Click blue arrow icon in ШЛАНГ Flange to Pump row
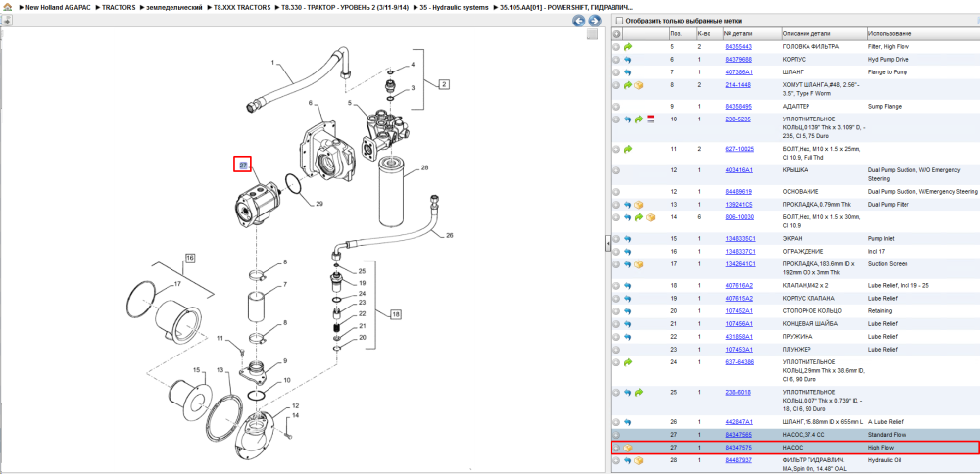980x474 pixels. pos(628,72)
